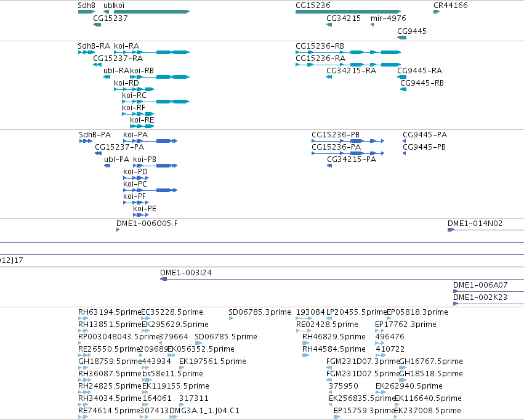Screen dimensions: 524x420
Task: Click the DME1-002K23 clone label
Action: tap(480, 297)
